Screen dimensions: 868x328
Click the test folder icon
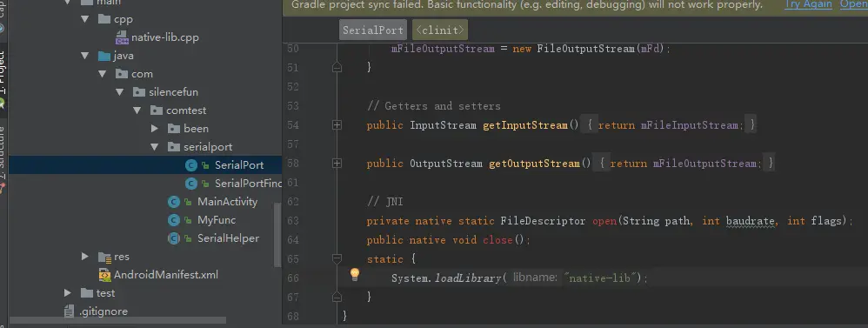coord(87,292)
